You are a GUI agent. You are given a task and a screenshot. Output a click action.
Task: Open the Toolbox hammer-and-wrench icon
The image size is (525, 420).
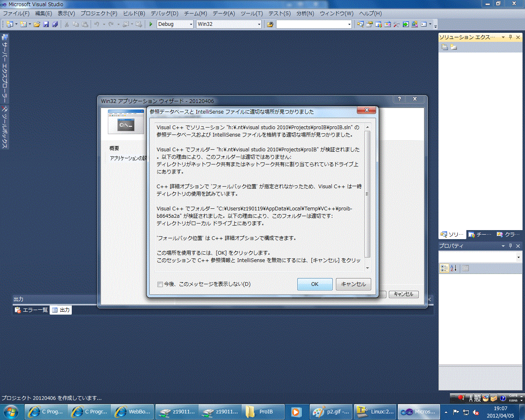point(397,24)
